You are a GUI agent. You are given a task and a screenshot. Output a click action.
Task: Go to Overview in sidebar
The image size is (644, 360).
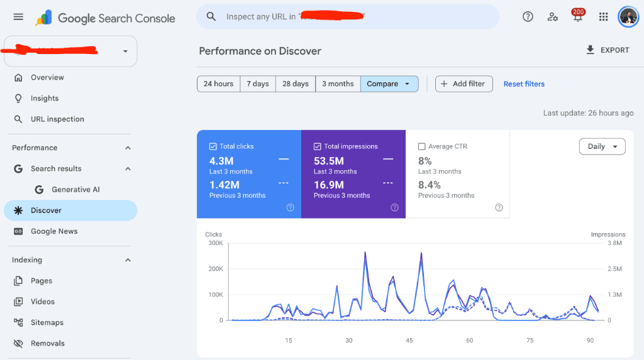(70, 77)
